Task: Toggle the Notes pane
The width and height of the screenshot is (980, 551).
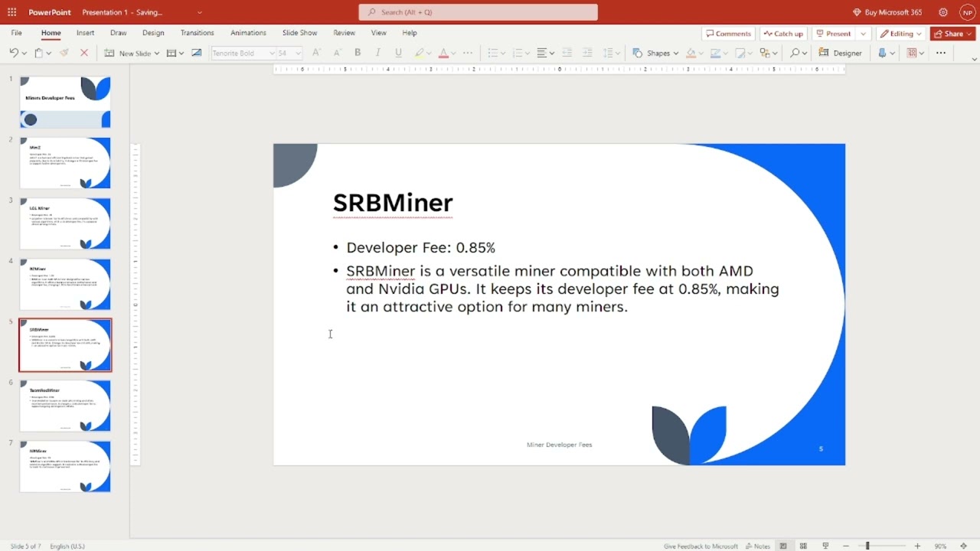Action: coord(758,546)
